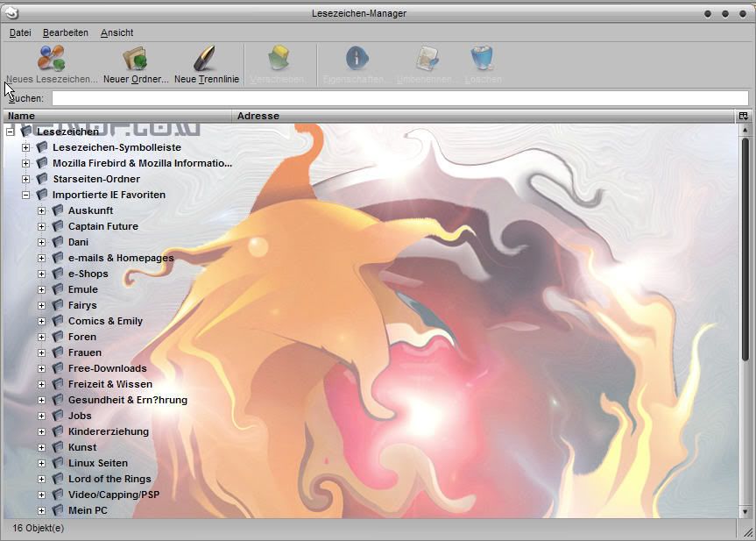The image size is (756, 541).
Task: Click folder icon beside root Lesezeichen
Action: coord(26,131)
